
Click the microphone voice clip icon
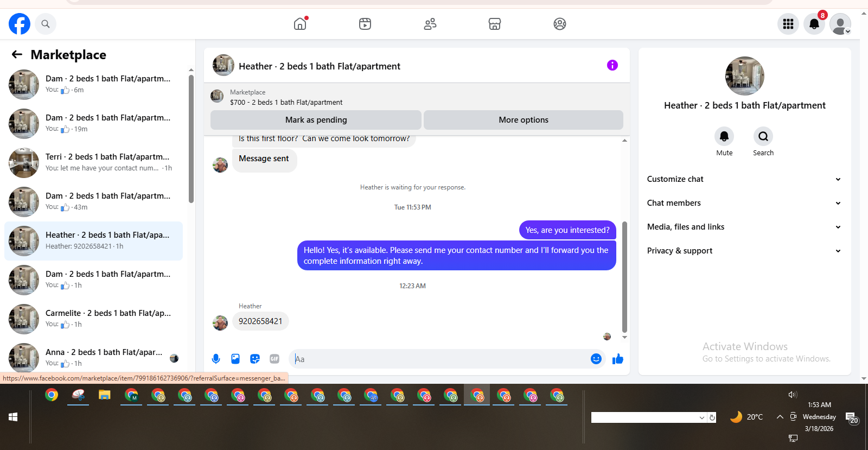pos(216,359)
